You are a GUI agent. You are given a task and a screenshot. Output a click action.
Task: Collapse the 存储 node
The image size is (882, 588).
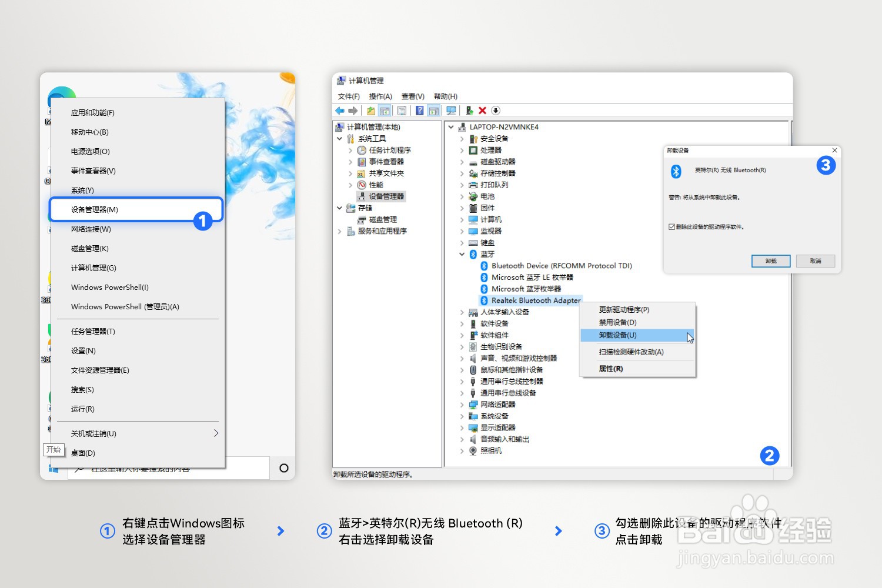[339, 208]
